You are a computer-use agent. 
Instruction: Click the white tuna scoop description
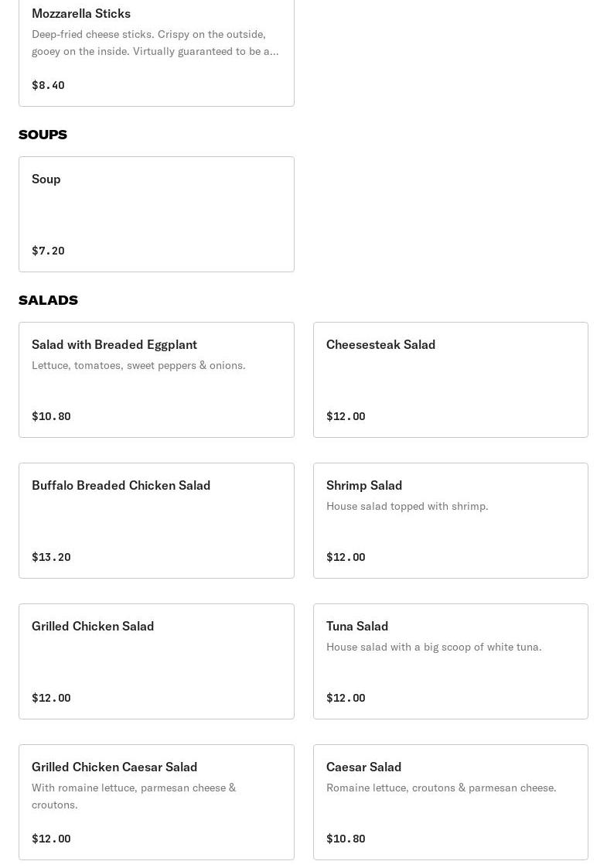coord(434,647)
